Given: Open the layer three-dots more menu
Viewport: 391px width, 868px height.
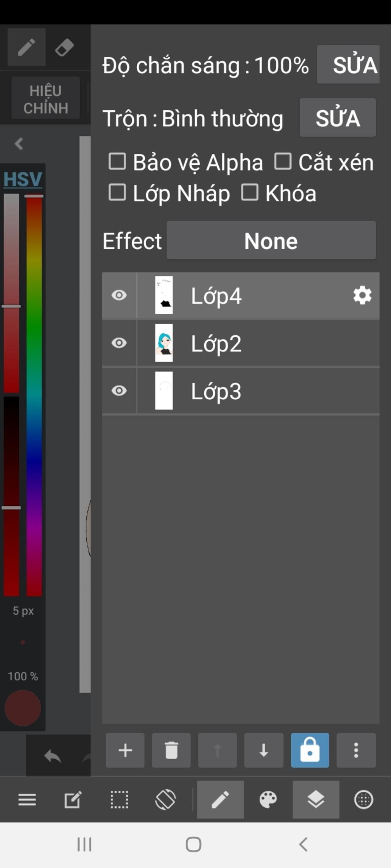Looking at the screenshot, I should click(356, 750).
